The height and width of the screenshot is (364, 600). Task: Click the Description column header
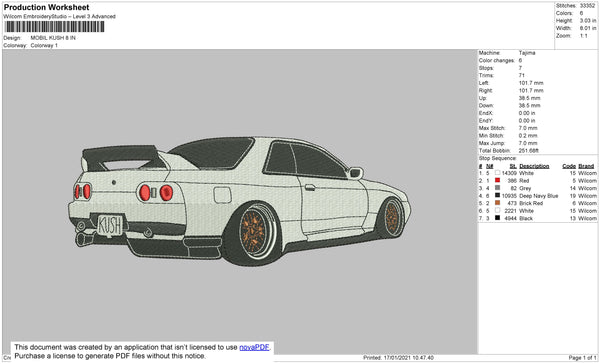tap(534, 166)
